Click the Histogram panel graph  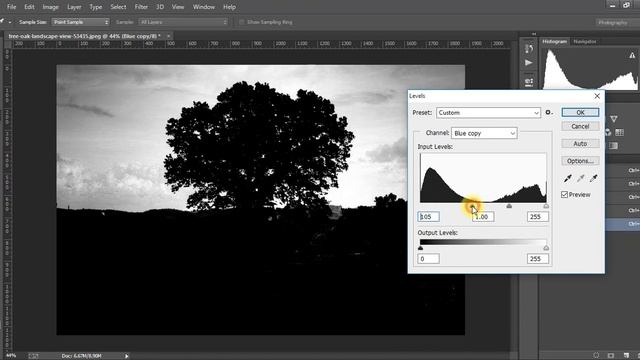click(590, 69)
